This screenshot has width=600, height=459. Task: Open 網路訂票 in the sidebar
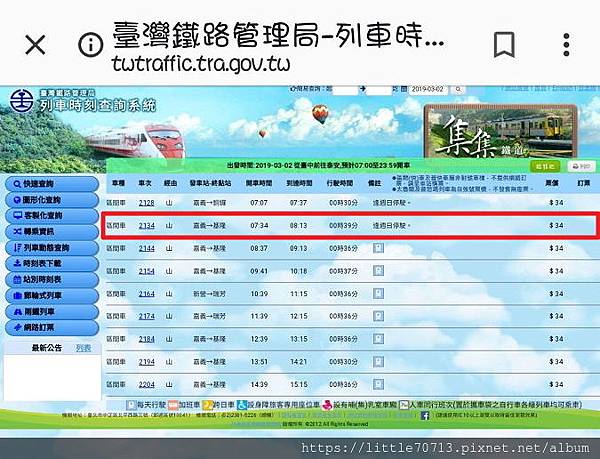52,327
